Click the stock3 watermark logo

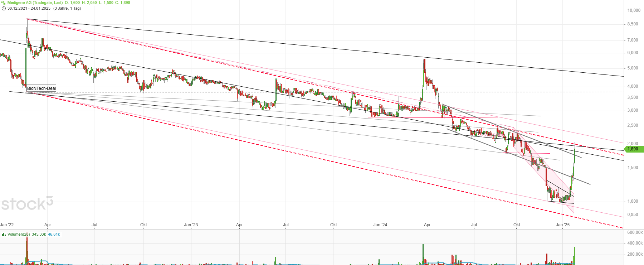27,204
